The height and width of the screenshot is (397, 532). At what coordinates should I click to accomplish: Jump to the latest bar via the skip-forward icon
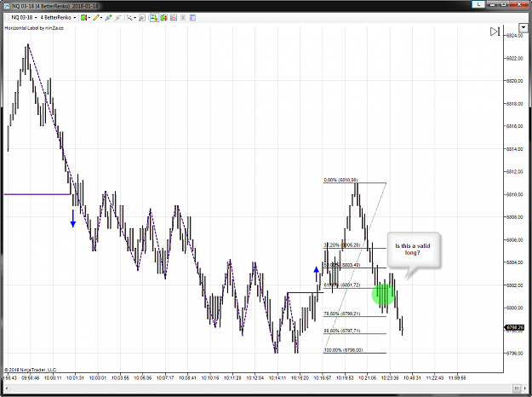(x=495, y=32)
